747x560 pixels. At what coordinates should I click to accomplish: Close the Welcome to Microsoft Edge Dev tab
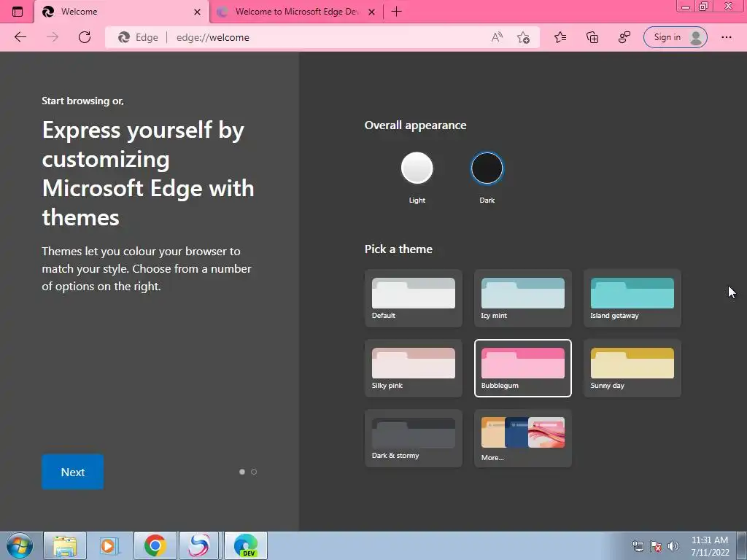click(372, 12)
